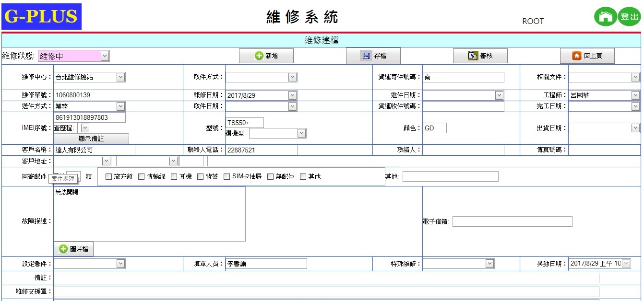Screen dimensions: 644x301
Task: Tick the 耳機 checkbox
Action: [x=174, y=177]
